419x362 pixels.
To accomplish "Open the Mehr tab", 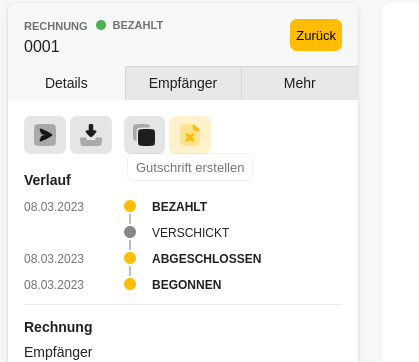I will pyautogui.click(x=300, y=83).
